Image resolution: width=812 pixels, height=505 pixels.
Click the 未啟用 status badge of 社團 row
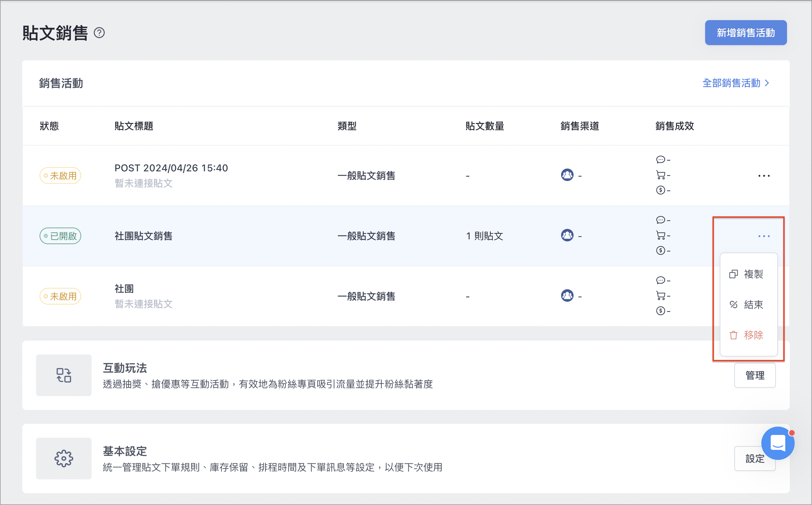click(60, 297)
